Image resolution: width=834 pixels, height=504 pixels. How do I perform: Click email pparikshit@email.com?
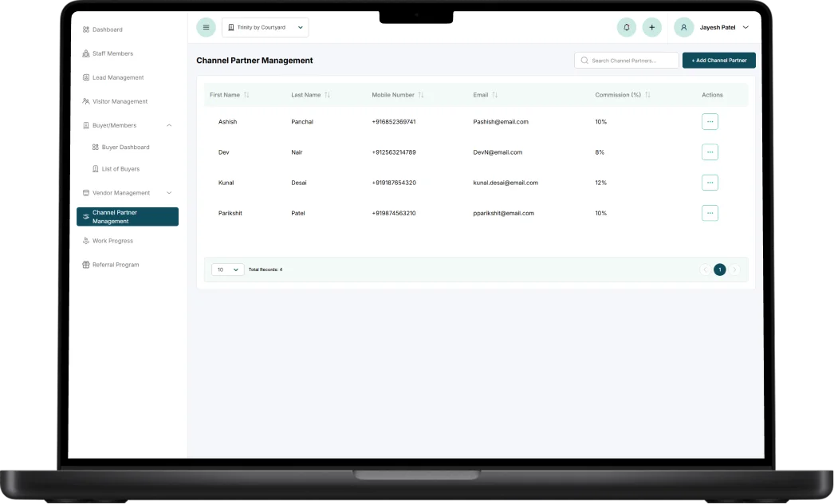coord(503,213)
